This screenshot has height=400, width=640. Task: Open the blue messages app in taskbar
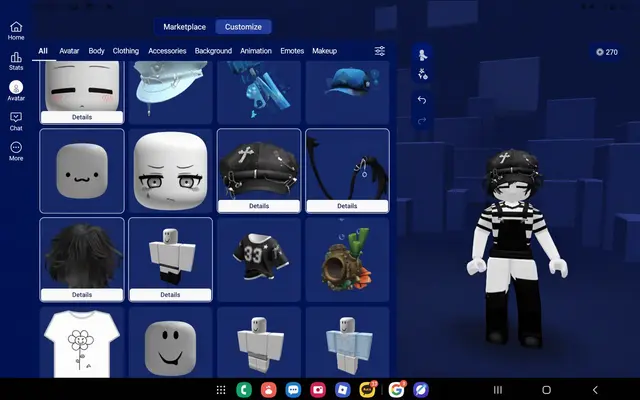pos(293,390)
